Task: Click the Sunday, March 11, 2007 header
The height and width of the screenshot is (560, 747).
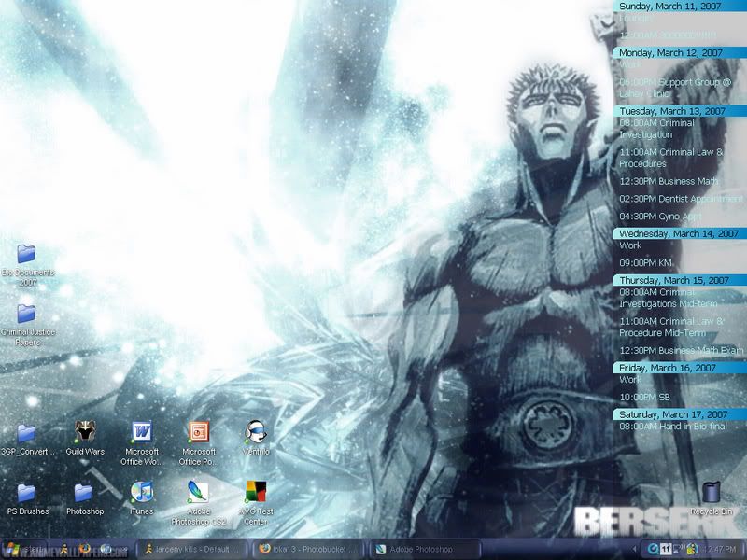Action: (x=680, y=7)
